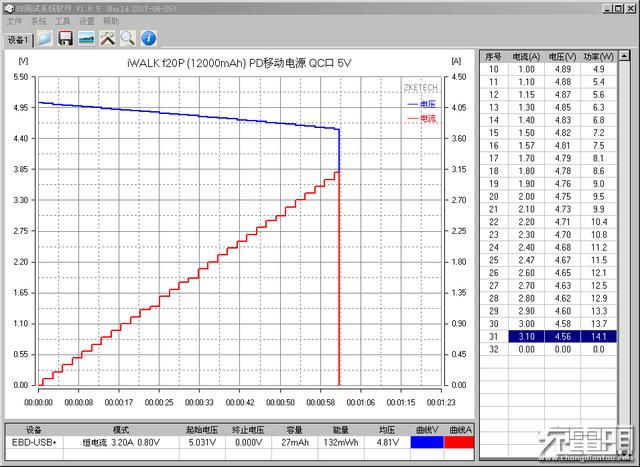Click the 设备 header in status table

34,430
